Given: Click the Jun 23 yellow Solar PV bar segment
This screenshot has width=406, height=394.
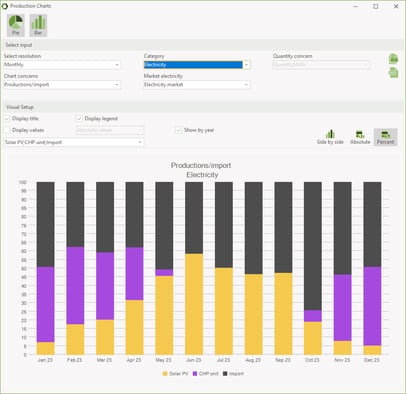Looking at the screenshot, I should click(194, 304).
